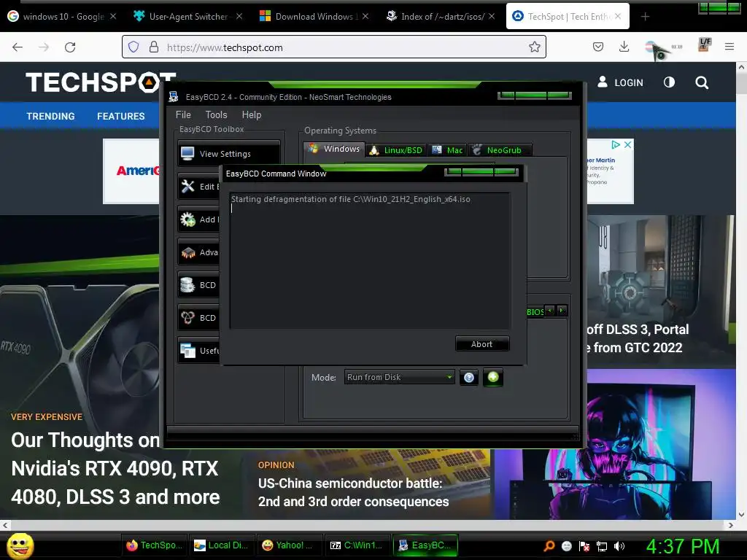Open the File menu in EasyBCD
Screen dimensions: 747x560
tap(183, 114)
